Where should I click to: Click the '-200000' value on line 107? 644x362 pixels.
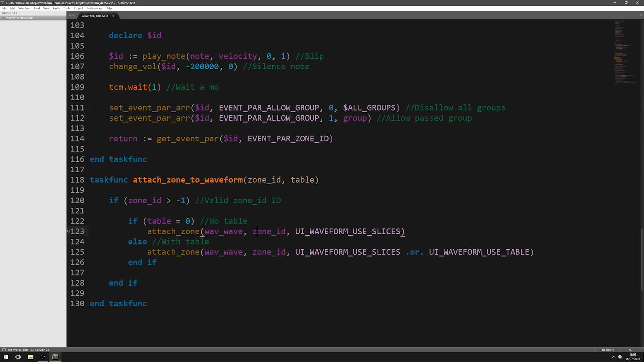coord(202,67)
